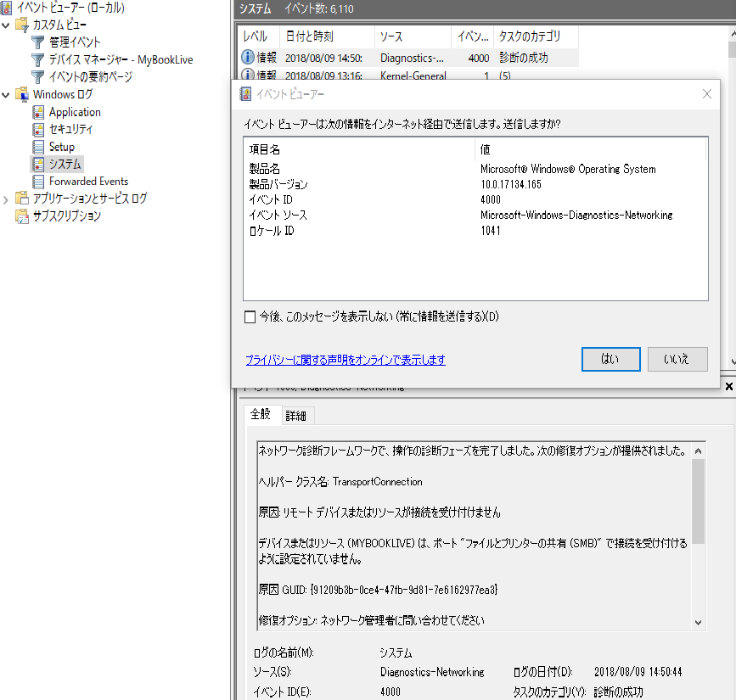Viewport: 736px width, 700px height.
Task: Click the イベントの要約ページ filter icon
Action: coord(37,77)
